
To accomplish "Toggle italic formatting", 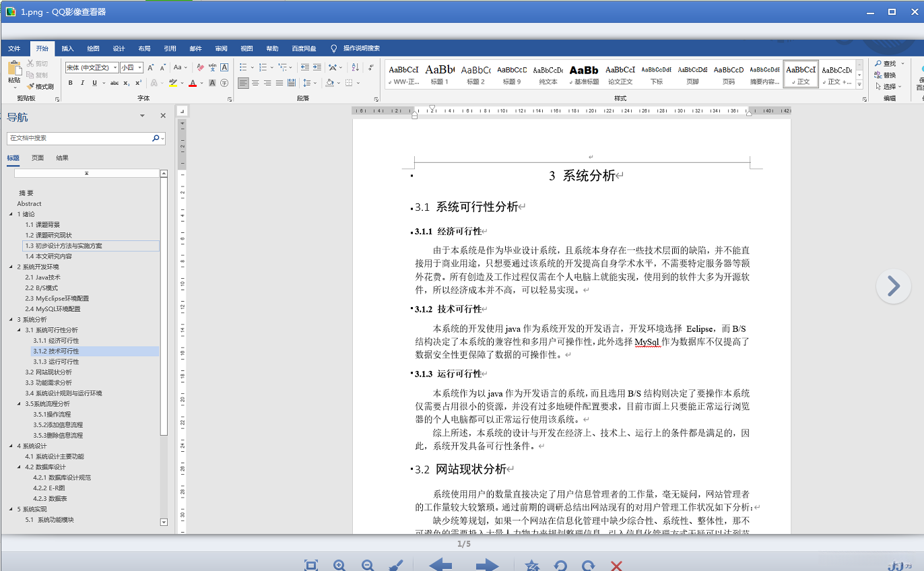I will [82, 83].
